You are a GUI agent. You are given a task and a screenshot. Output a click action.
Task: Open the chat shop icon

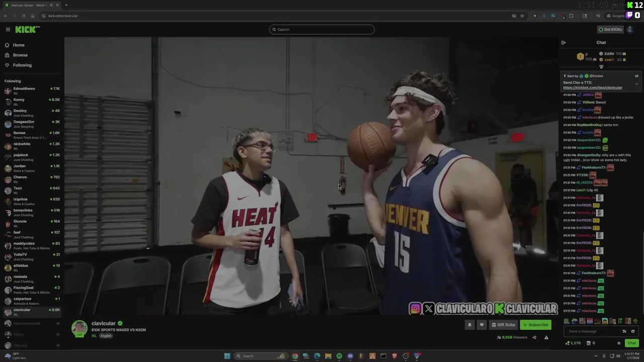tap(588, 343)
